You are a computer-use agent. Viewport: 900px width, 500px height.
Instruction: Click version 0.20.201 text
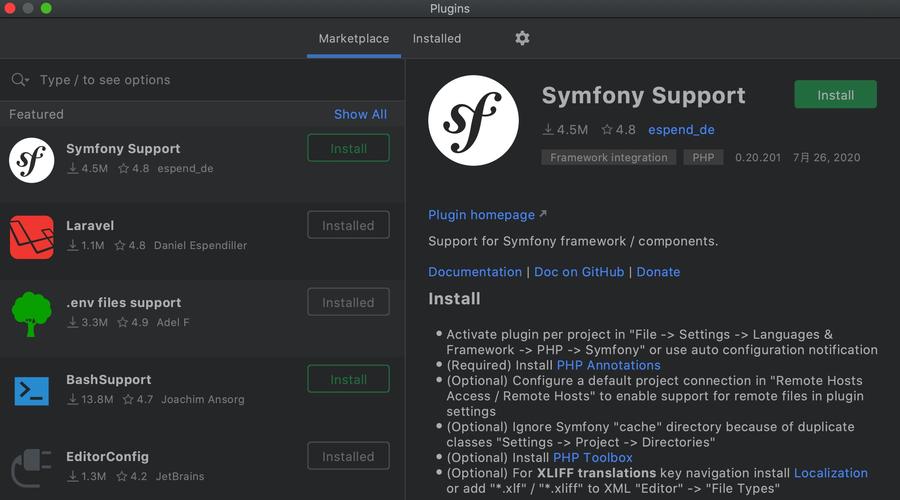(x=758, y=157)
